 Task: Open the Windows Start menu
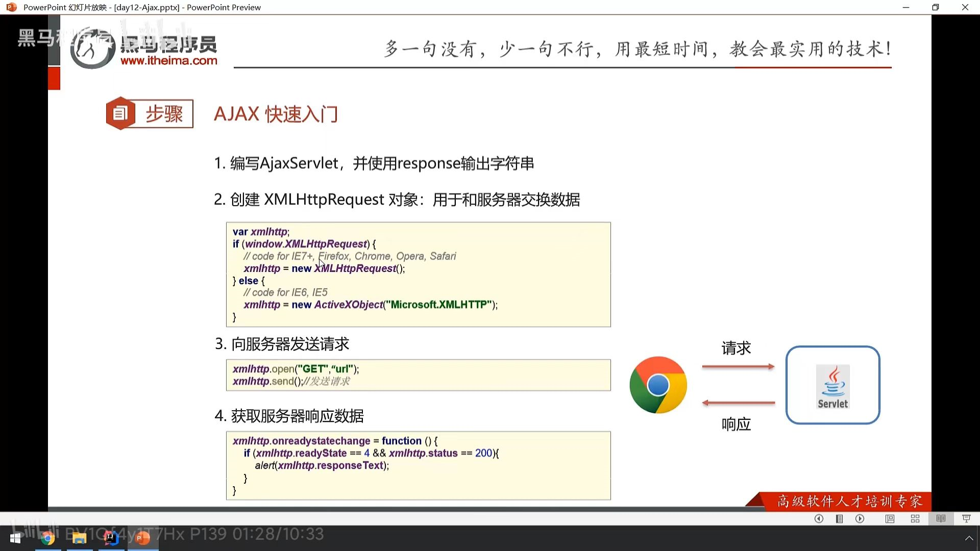15,538
